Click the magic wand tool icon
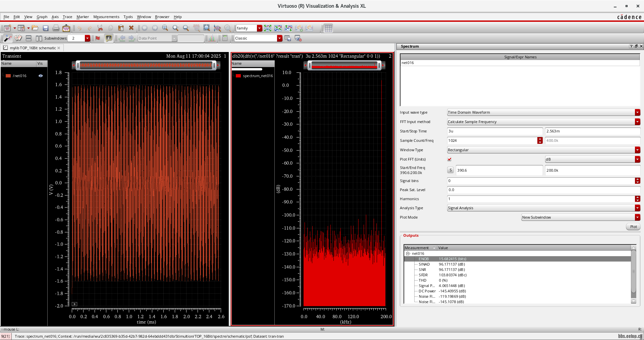Image resolution: width=644 pixels, height=340 pixels. [x=7, y=38]
